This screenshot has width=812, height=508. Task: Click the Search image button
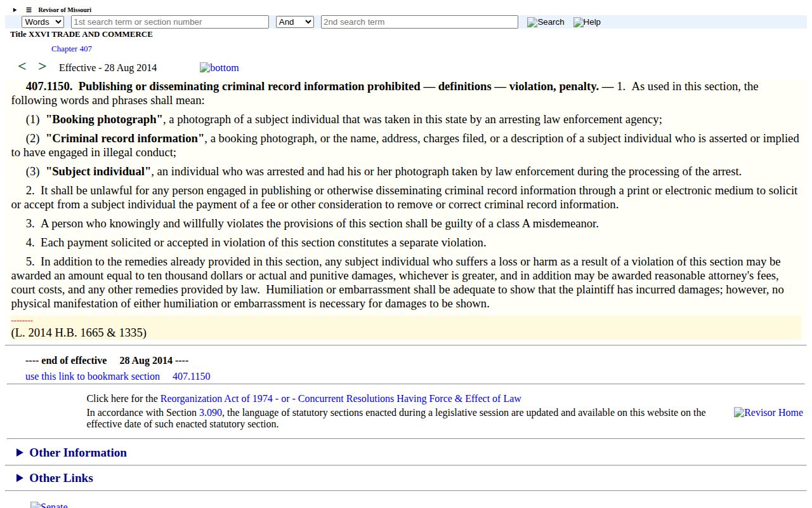coord(546,22)
